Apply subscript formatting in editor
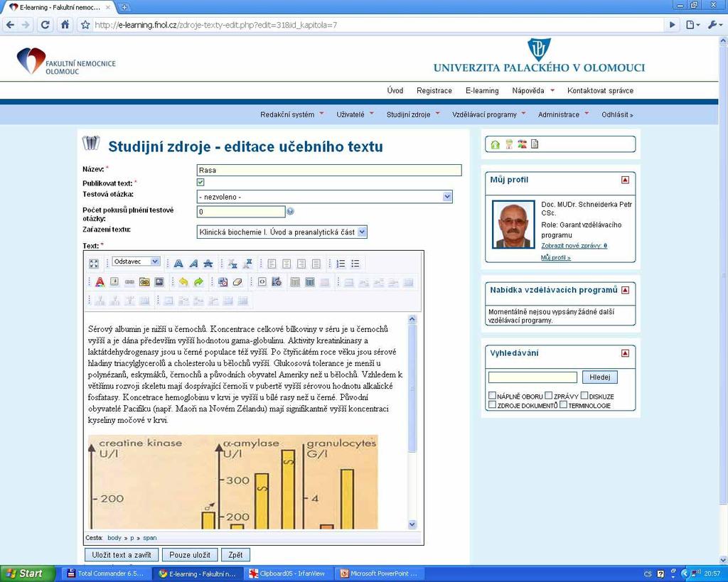The height and width of the screenshot is (582, 728). (232, 264)
